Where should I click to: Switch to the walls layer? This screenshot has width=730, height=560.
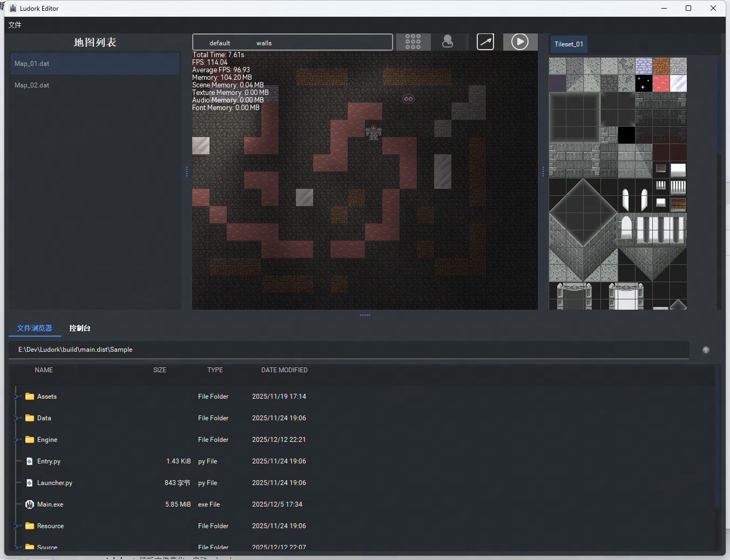pyautogui.click(x=264, y=43)
